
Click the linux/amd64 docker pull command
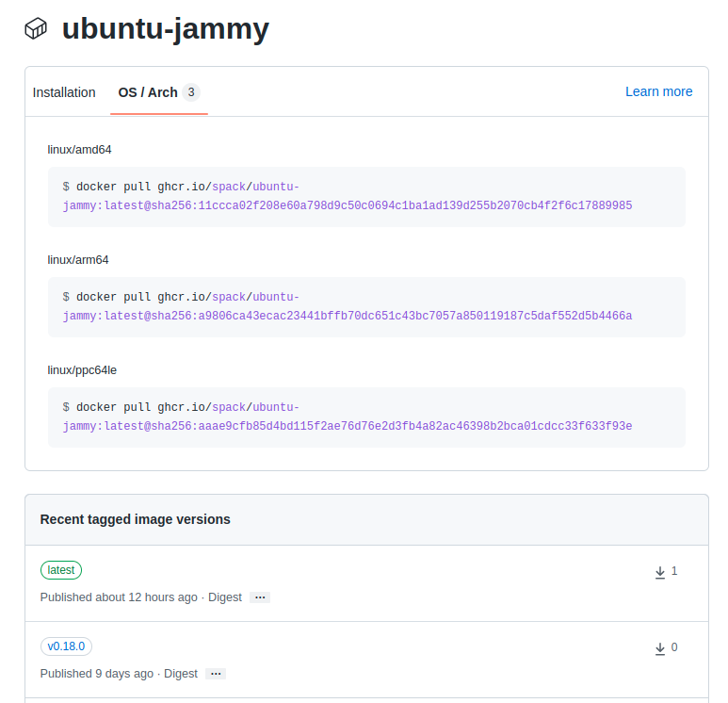coord(366,197)
